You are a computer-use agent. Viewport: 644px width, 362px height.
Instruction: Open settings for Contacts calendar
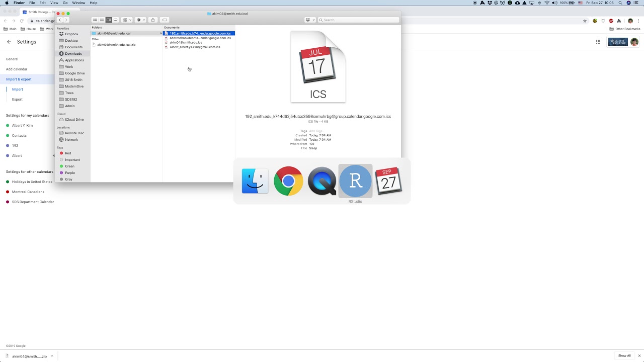point(19,136)
